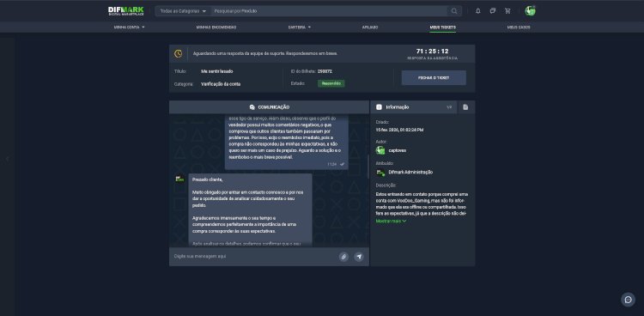Screen dimensions: 644x316
Task: Select the Meus Tickets tab
Action: pyautogui.click(x=442, y=27)
